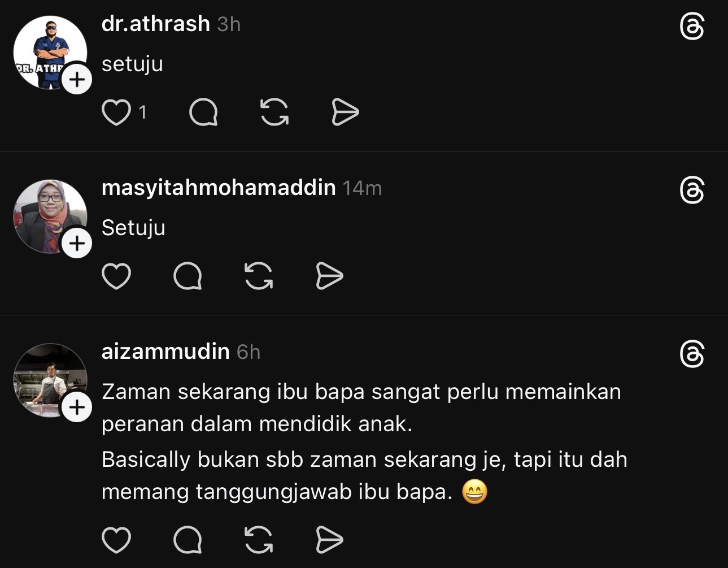Follow aizammudin using the plus badge
This screenshot has width=728, height=568.
77,407
